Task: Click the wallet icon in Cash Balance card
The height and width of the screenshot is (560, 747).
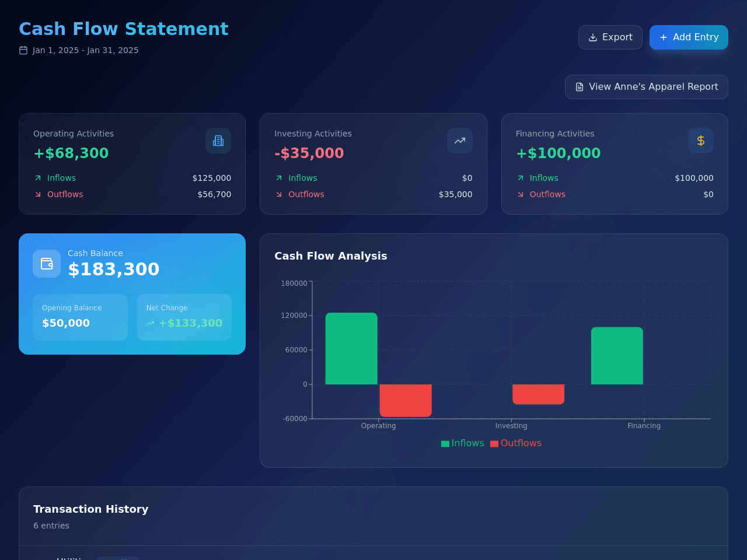Action: tap(47, 264)
